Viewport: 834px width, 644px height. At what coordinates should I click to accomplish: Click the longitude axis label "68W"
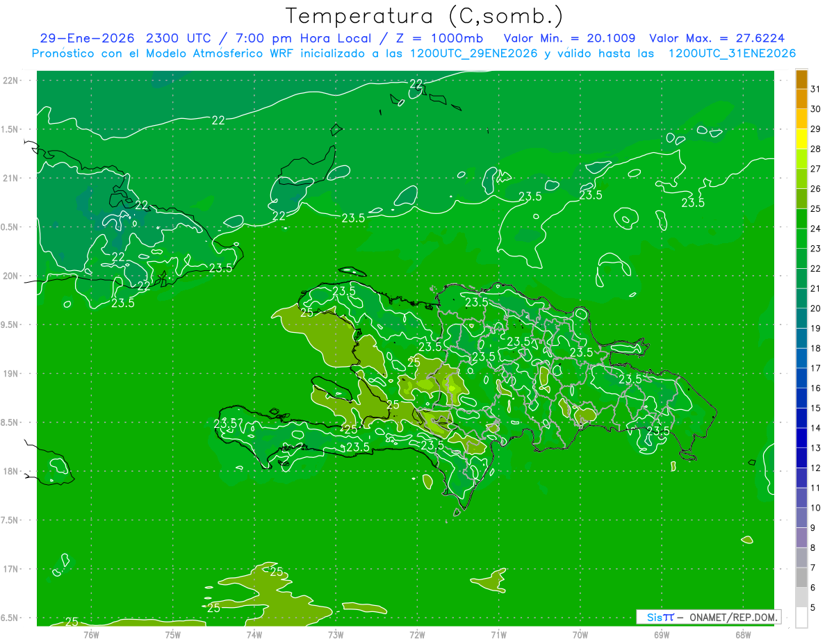coord(742,634)
